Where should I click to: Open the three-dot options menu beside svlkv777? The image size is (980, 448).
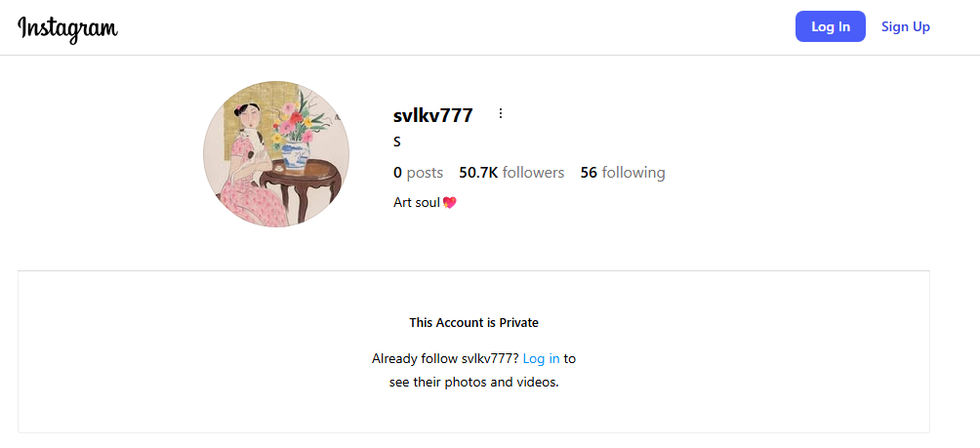point(500,114)
